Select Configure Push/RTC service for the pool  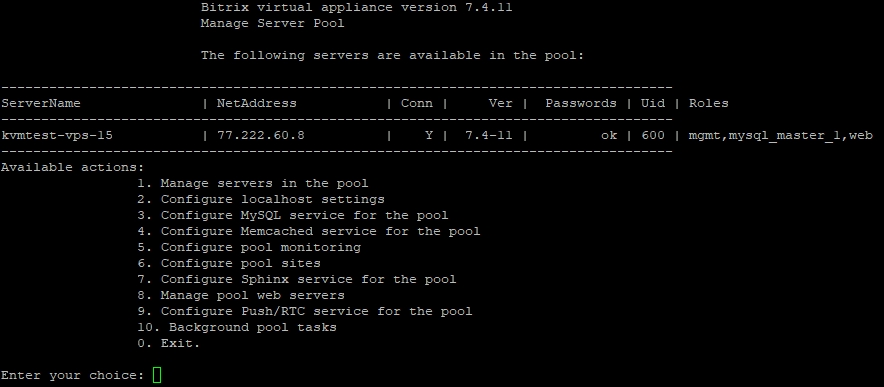pos(304,311)
